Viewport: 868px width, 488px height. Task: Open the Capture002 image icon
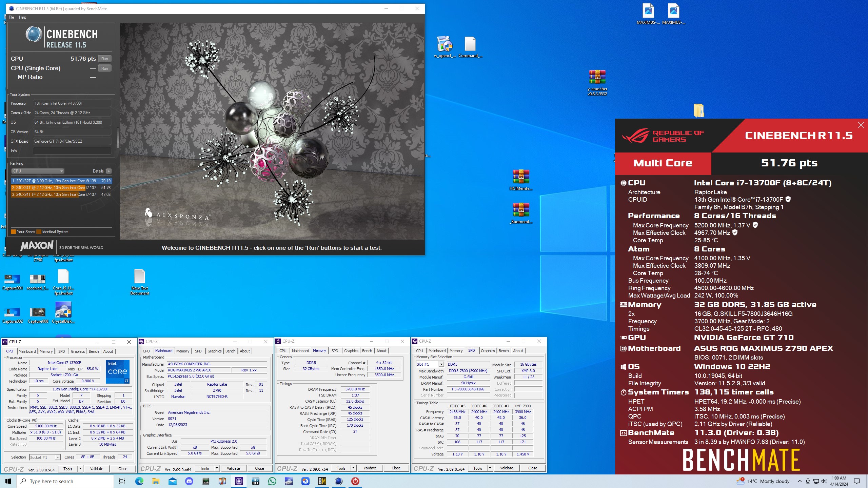[13, 314]
